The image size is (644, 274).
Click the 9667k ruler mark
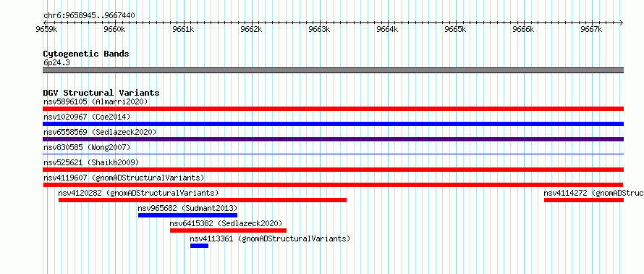click(x=592, y=30)
